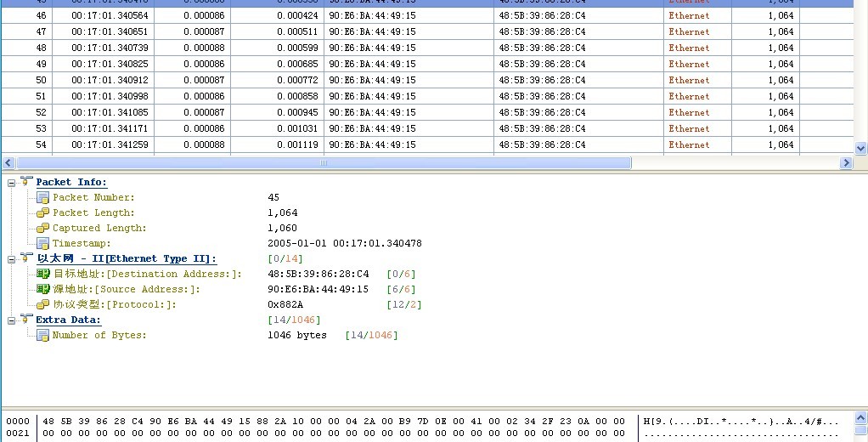Select the Packet Info header label

[x=71, y=182]
